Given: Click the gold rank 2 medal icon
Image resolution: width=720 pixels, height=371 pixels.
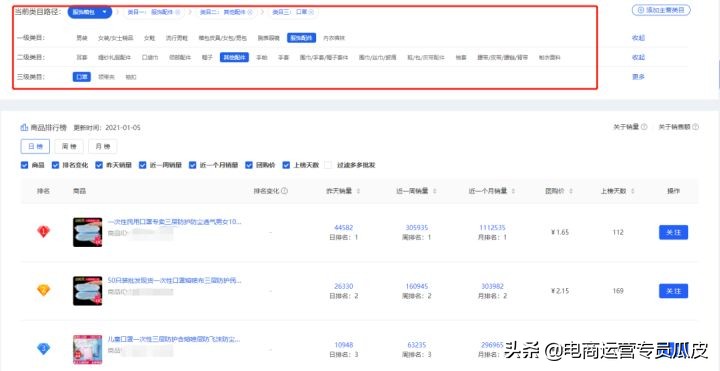Looking at the screenshot, I should click(x=43, y=290).
